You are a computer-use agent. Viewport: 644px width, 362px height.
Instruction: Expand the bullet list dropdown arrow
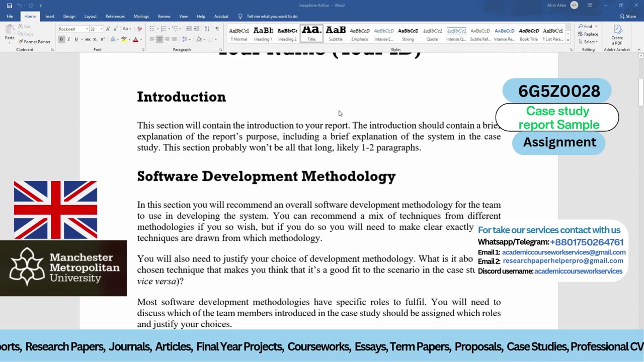point(157,29)
